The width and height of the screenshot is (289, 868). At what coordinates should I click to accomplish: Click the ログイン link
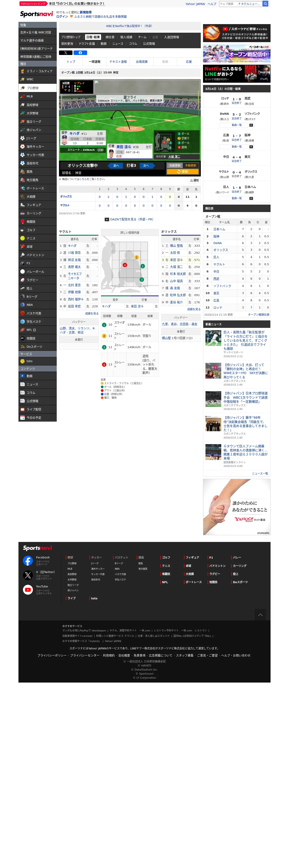(x=62, y=16)
